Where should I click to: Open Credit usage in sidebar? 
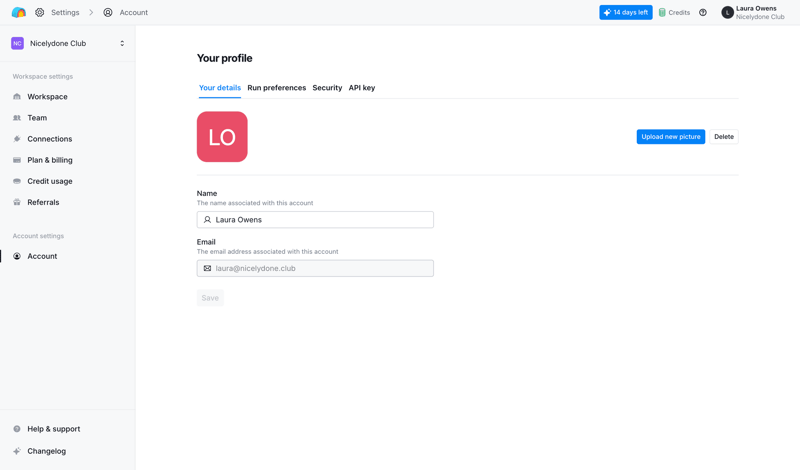[x=49, y=181]
